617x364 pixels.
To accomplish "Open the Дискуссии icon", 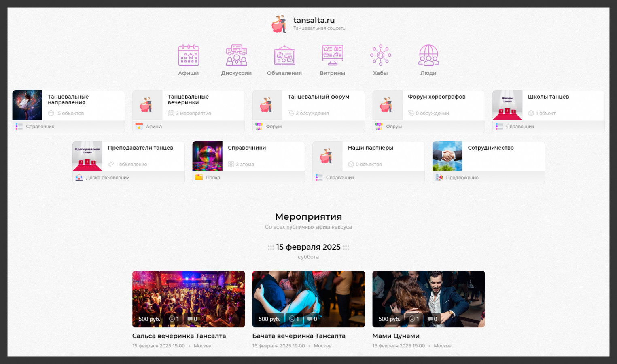I will pyautogui.click(x=236, y=55).
